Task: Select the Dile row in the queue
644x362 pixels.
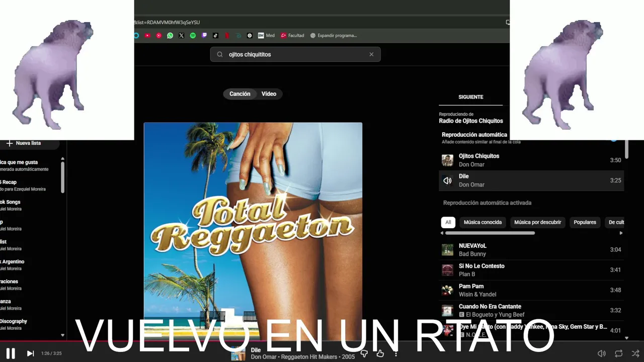Action: (x=531, y=180)
